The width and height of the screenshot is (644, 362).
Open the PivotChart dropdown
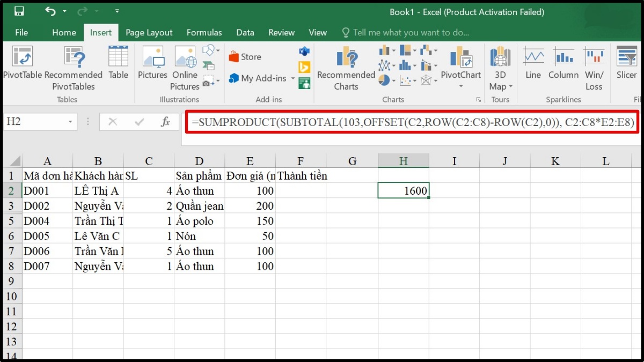click(460, 86)
